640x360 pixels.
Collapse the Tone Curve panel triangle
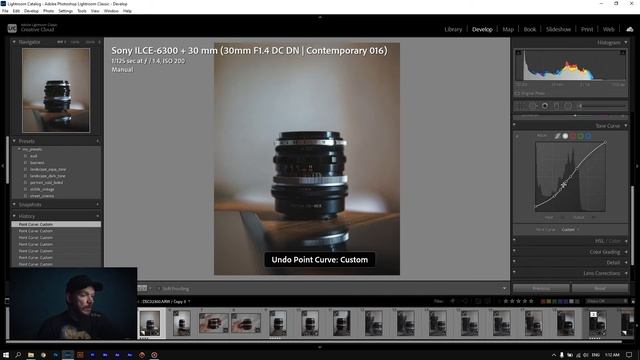pos(626,126)
